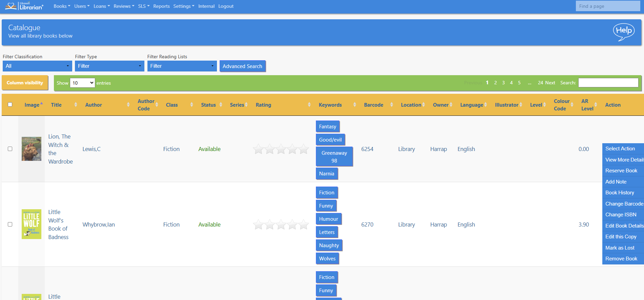Open the Show entries count dropdown
Screen dimensions: 644x300
82,83
